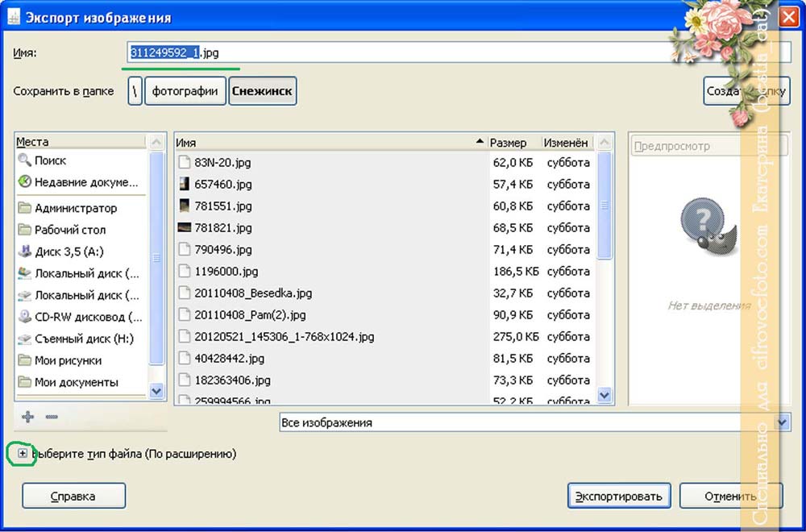Sort files by Изменён column

click(x=566, y=143)
